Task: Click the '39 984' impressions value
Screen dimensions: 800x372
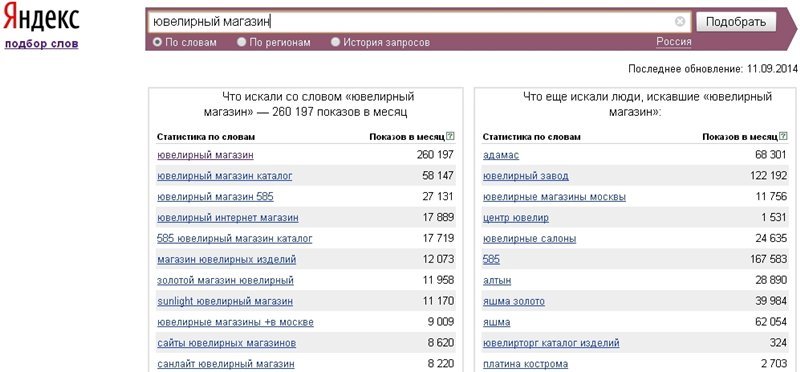Action: 771,301
